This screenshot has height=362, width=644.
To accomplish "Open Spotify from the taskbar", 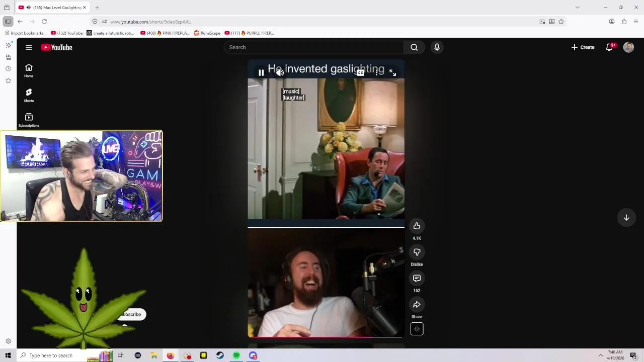I will [236, 355].
